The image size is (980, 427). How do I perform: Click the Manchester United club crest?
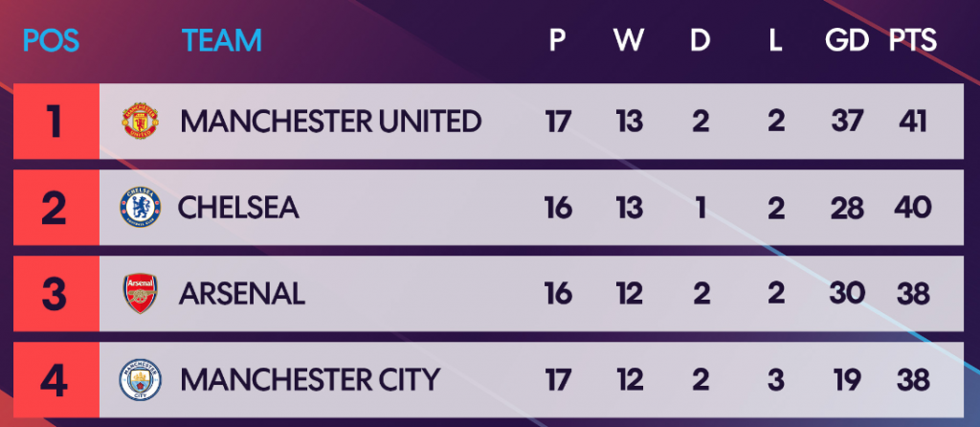[141, 122]
